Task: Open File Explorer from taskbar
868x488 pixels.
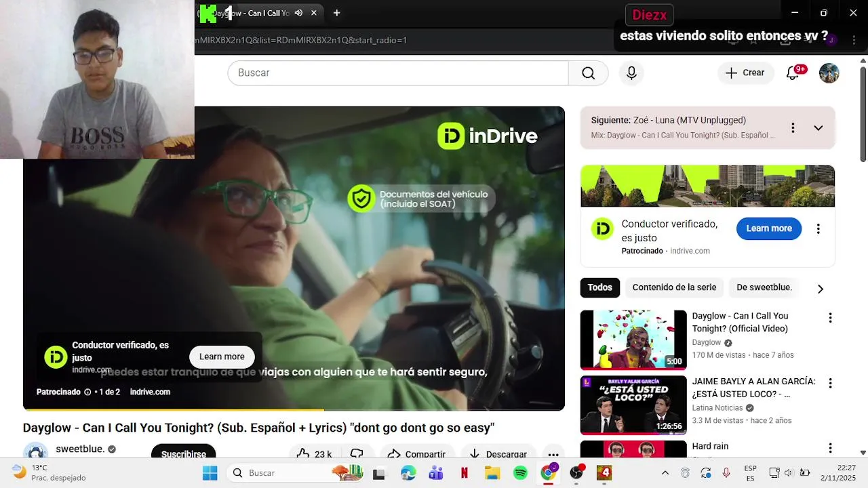Action: [492, 472]
